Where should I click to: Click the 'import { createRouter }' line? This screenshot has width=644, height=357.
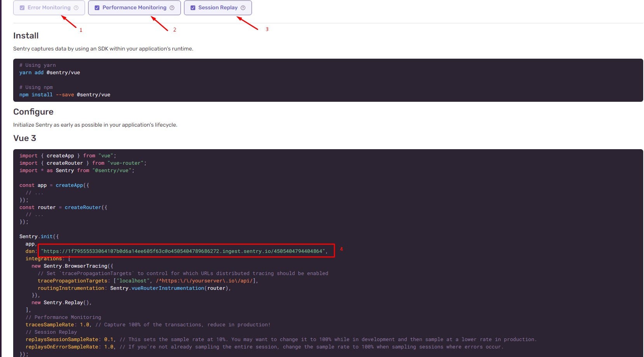pos(83,163)
